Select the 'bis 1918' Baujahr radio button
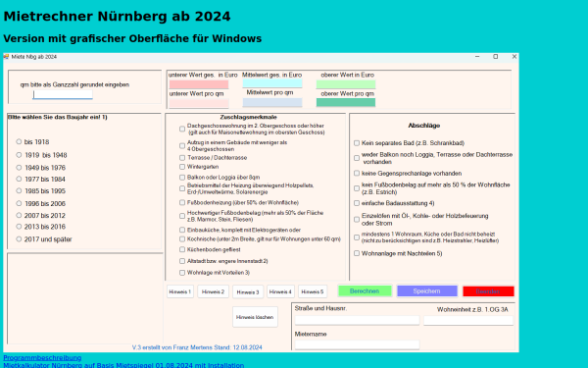The height and width of the screenshot is (368, 588). point(19,141)
